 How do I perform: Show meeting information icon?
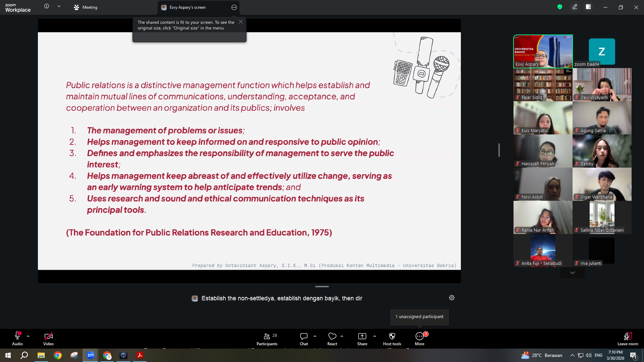point(47,6)
